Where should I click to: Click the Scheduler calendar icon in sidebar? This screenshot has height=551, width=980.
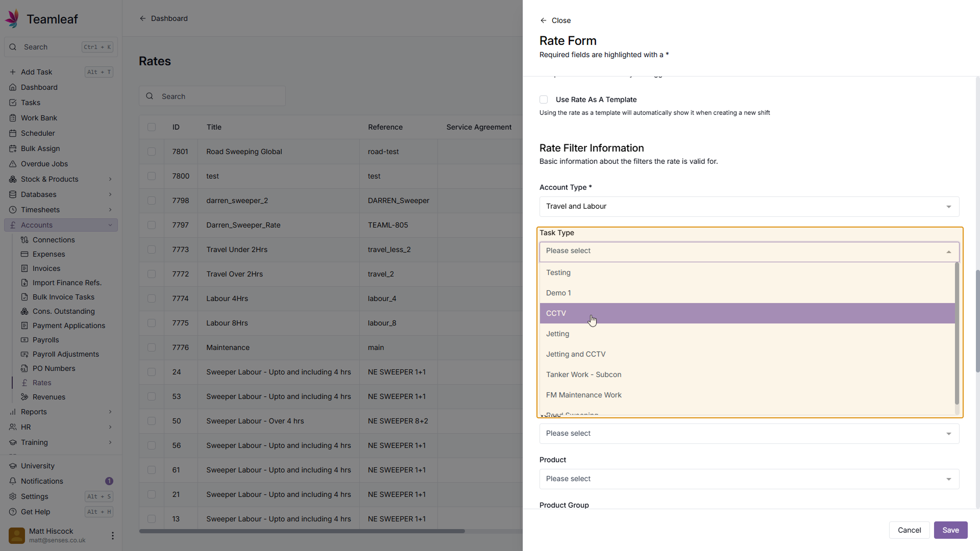click(13, 133)
